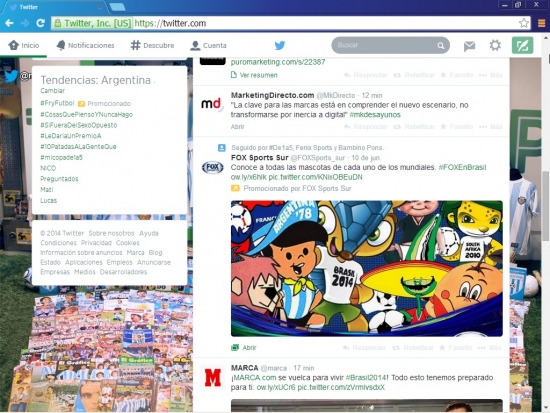
Task: Open the Lucas trend
Action: 48,200
